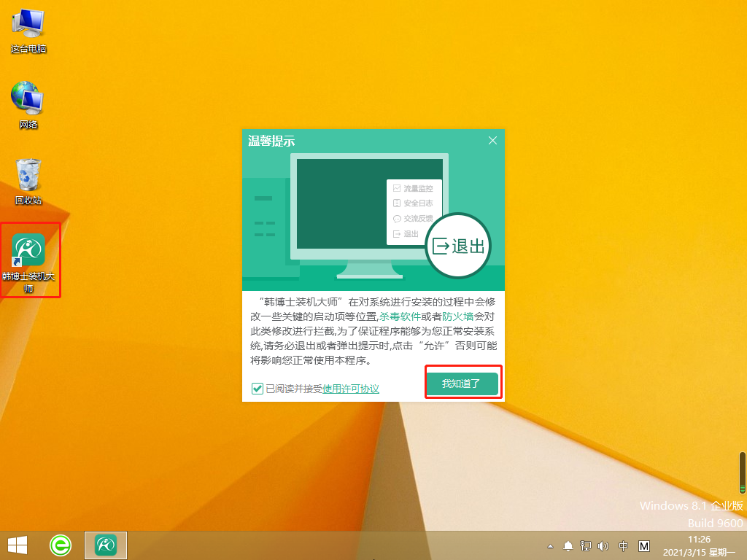747x560 pixels.
Task: Toggle the 中 input language indicator
Action: click(624, 545)
